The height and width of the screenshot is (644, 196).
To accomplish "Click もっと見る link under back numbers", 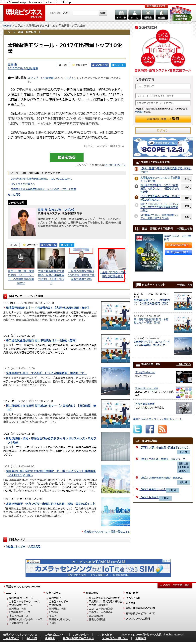I will point(14,194).
